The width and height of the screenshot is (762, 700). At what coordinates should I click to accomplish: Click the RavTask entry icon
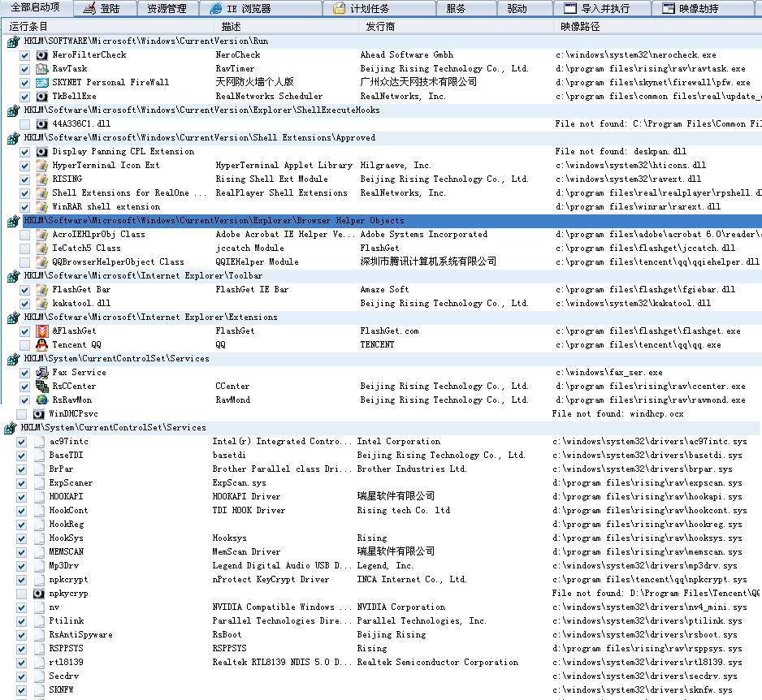42,69
